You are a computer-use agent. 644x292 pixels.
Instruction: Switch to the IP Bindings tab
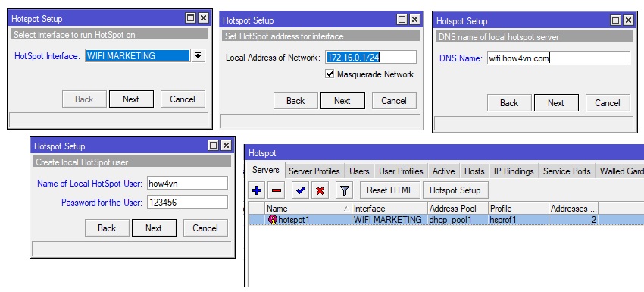click(514, 171)
